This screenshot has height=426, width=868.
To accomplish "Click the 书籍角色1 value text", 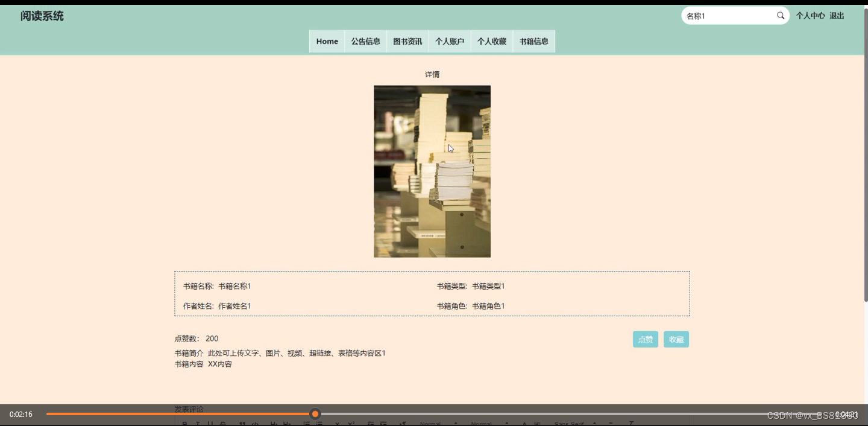I will point(488,306).
